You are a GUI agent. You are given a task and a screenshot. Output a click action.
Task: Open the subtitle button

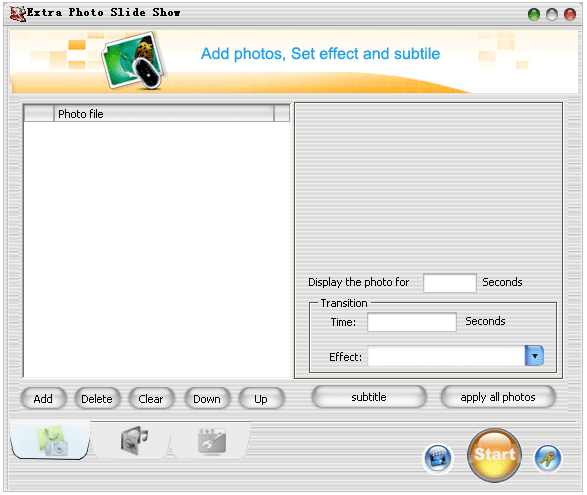[369, 397]
